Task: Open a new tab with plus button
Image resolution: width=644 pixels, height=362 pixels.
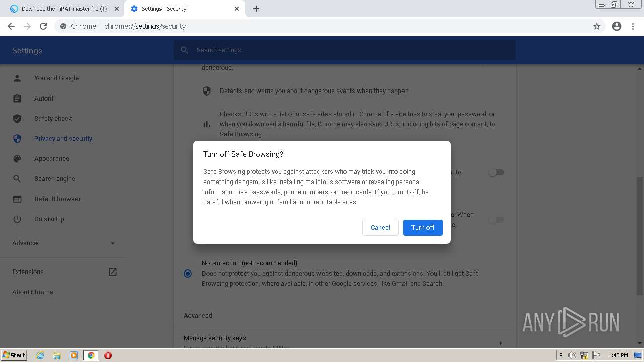Action: pos(256,9)
